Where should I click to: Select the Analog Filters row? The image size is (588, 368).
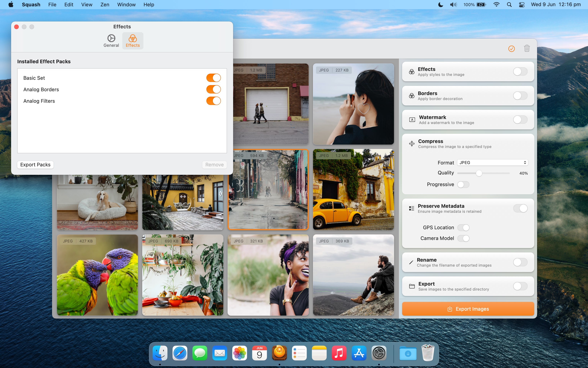tap(122, 101)
